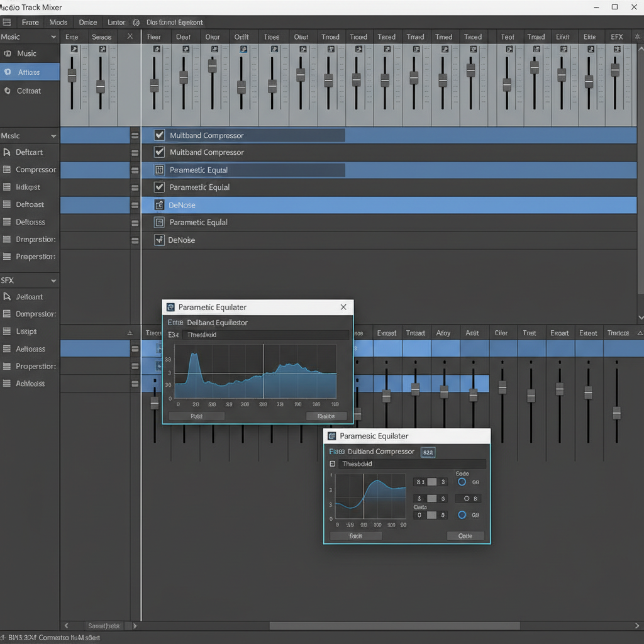Toggle the second Multband Compressor checkbox
The width and height of the screenshot is (644, 644).
tap(159, 152)
